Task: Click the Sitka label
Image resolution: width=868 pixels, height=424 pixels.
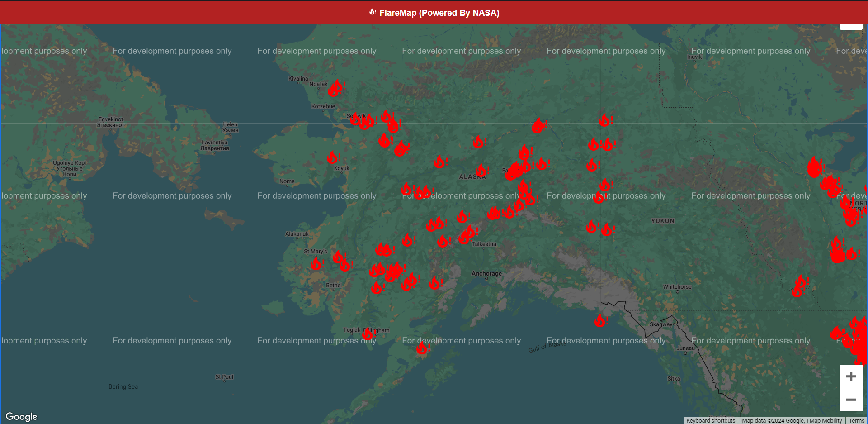Action: (674, 379)
